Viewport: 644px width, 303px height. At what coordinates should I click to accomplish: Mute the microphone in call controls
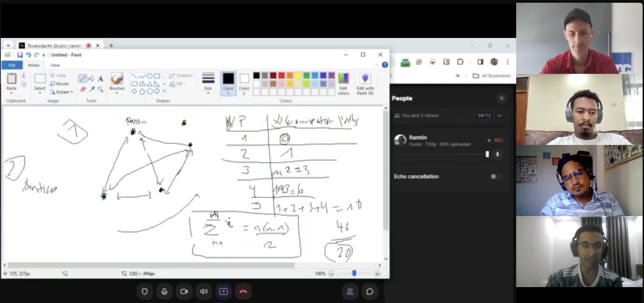click(x=164, y=292)
